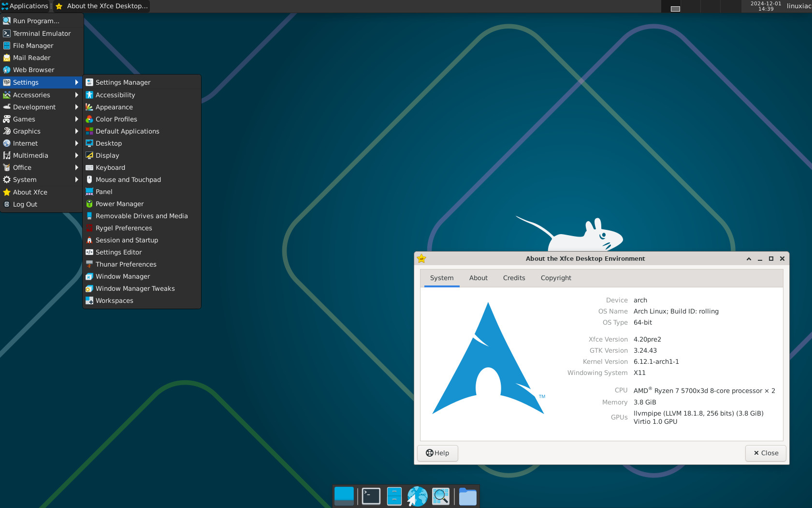This screenshot has width=812, height=508.
Task: Expand the Accessories submenu
Action: [x=42, y=95]
